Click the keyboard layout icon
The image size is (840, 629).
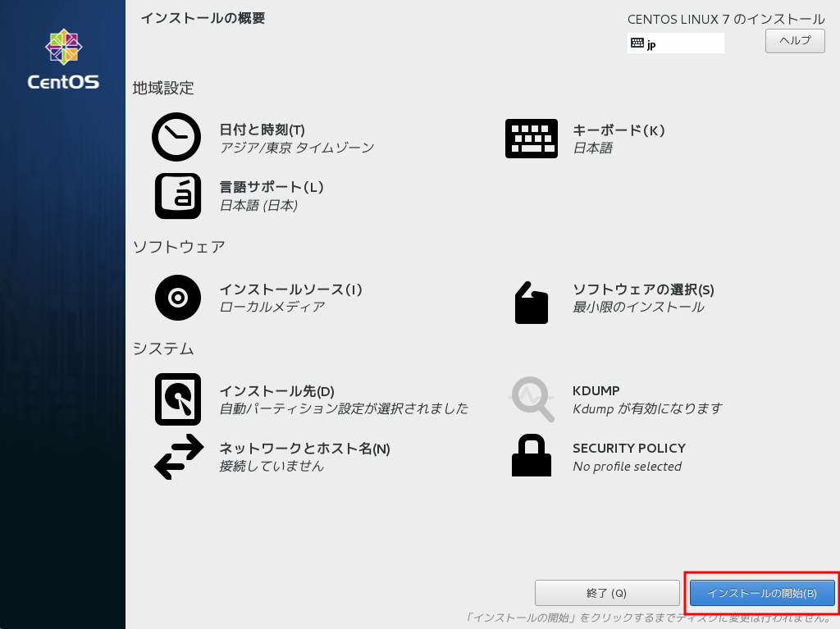(532, 139)
